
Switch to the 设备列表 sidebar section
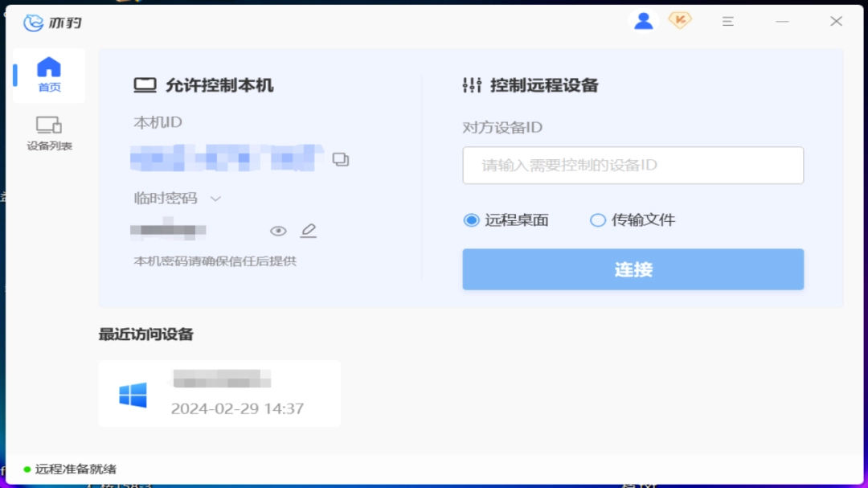[48, 129]
